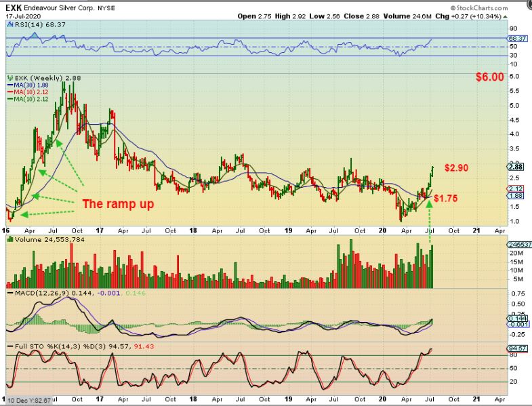Click the MA(30) 1.88 legend text
This screenshot has width=532, height=406.
31,85
